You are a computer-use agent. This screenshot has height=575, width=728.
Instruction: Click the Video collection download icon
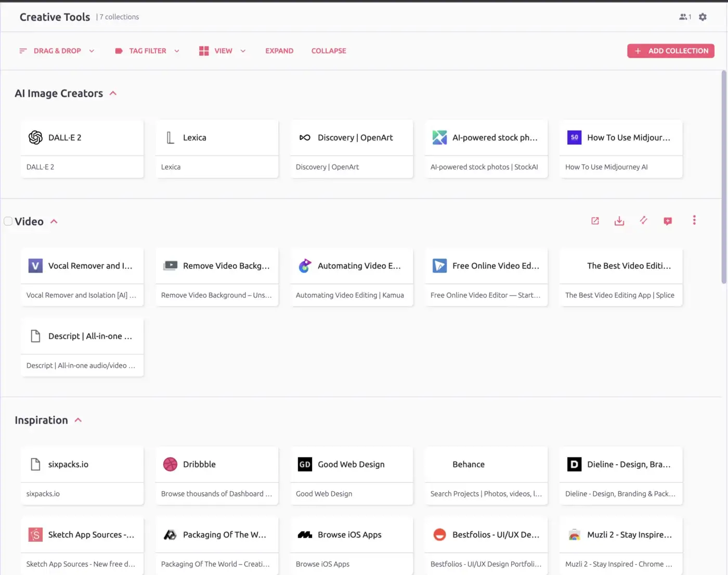pyautogui.click(x=619, y=221)
